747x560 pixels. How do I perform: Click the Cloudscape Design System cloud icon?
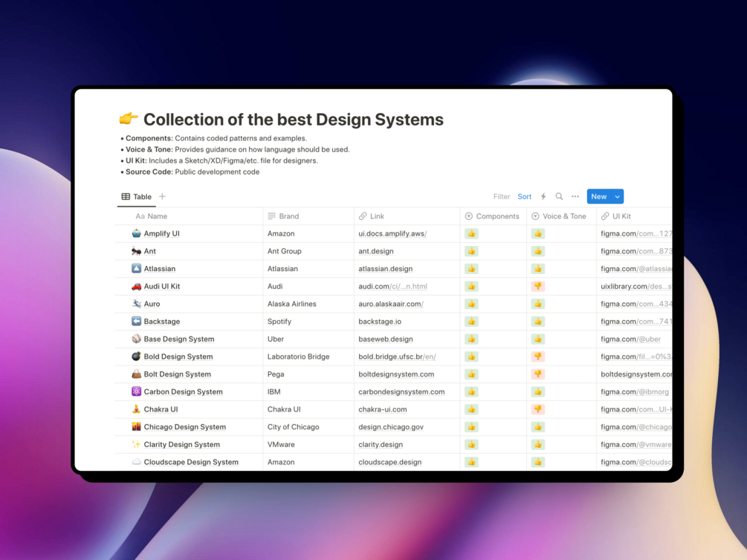tap(136, 461)
